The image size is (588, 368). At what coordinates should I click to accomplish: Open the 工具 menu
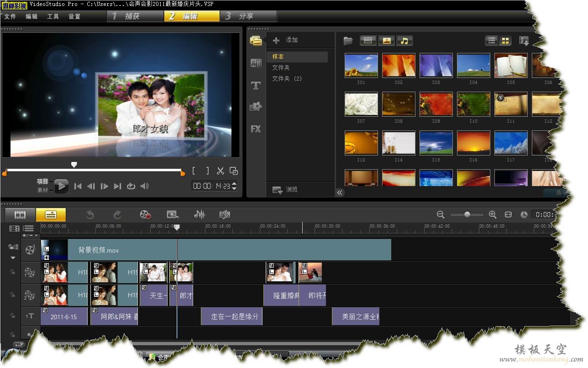(x=53, y=16)
